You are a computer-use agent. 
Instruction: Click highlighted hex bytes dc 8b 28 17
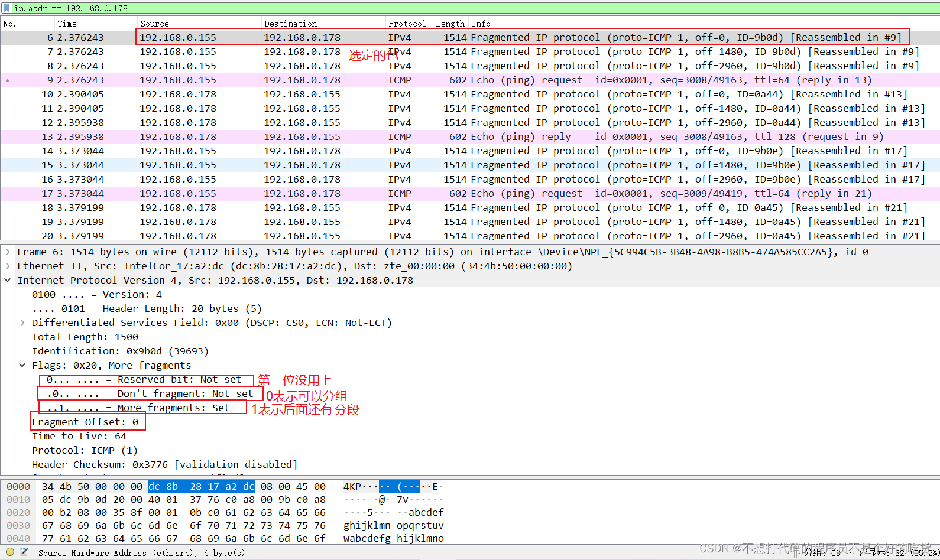pyautogui.click(x=202, y=486)
